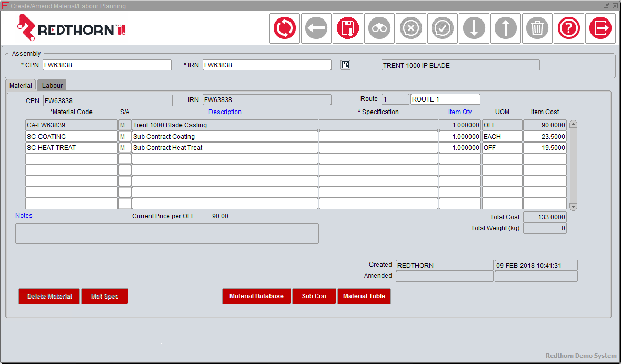Click the small save icon beside the IRN field
This screenshot has height=364, width=621.
click(345, 65)
